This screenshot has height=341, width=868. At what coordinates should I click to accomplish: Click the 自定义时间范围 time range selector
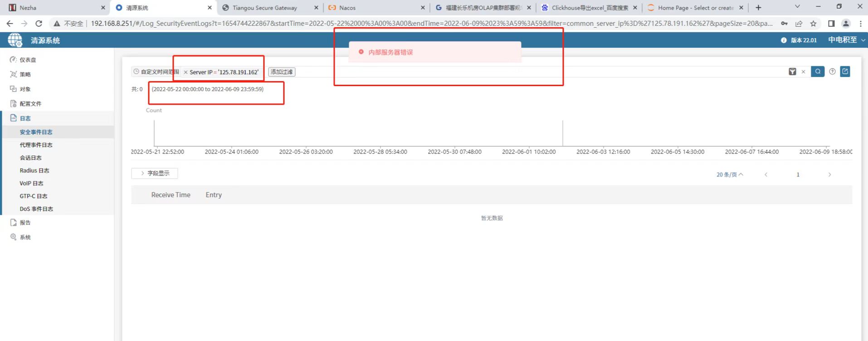click(x=156, y=72)
